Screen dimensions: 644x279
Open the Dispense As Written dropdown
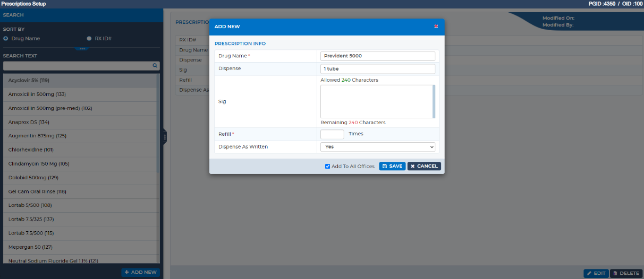378,147
